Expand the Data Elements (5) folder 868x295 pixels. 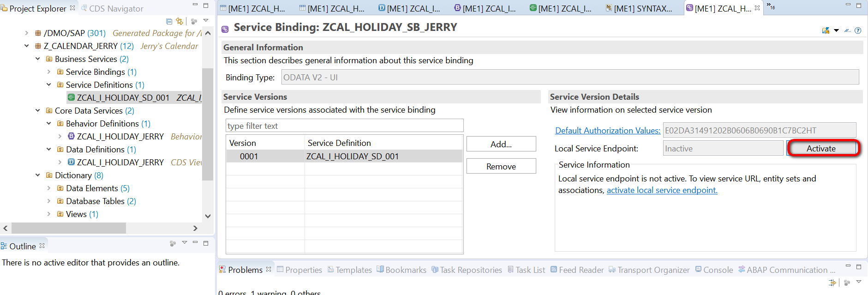49,188
